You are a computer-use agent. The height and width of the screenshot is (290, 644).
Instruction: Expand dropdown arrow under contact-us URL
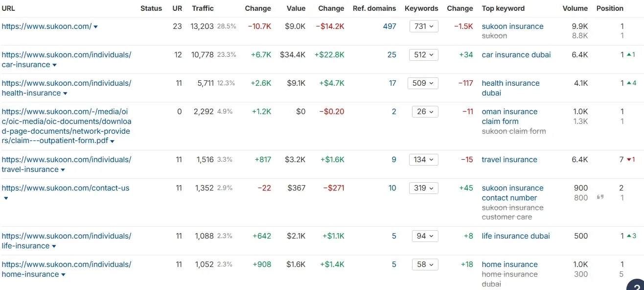click(6, 198)
